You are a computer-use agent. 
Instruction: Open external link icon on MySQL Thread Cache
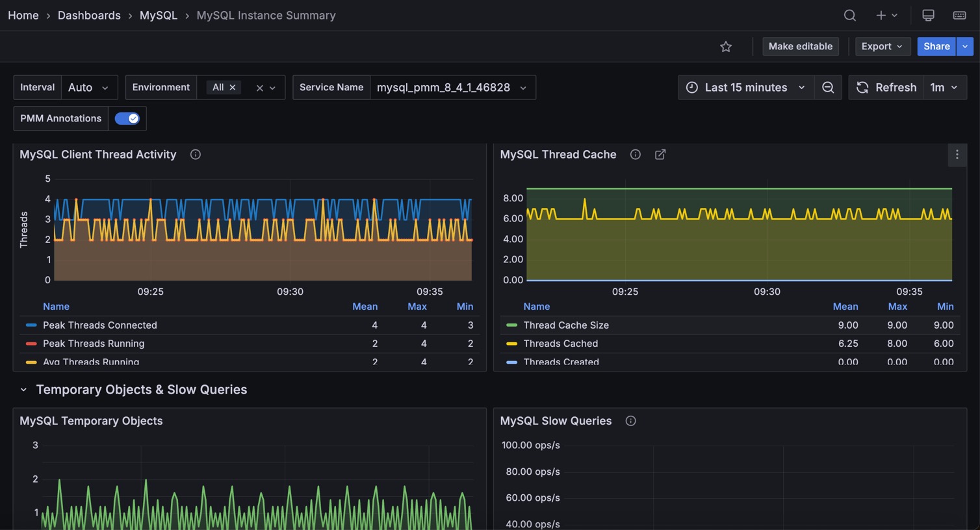click(x=660, y=155)
